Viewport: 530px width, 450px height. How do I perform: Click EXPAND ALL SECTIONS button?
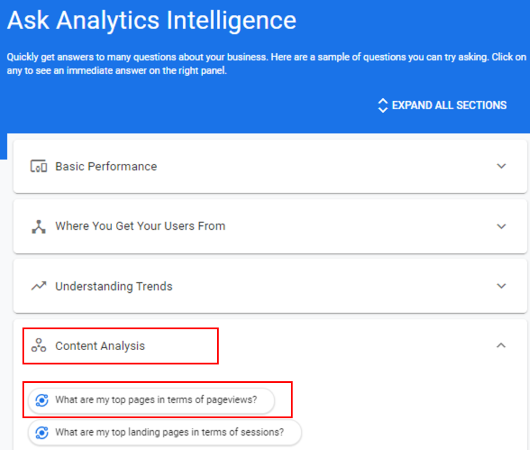[x=442, y=105]
